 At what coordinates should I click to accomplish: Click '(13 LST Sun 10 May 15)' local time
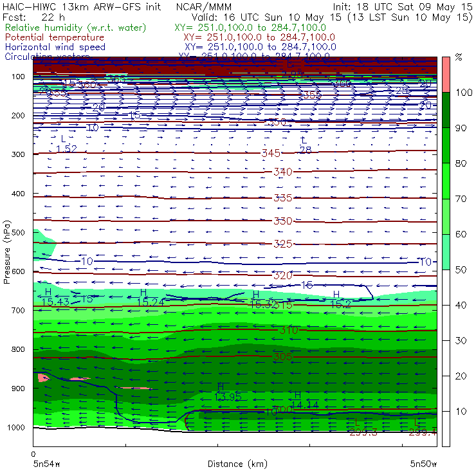tap(410, 17)
